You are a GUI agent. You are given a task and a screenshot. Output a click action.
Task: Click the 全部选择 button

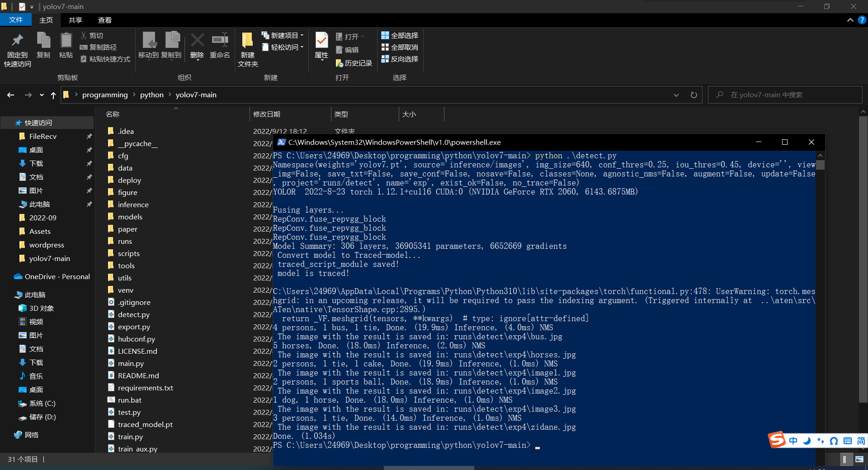[400, 35]
